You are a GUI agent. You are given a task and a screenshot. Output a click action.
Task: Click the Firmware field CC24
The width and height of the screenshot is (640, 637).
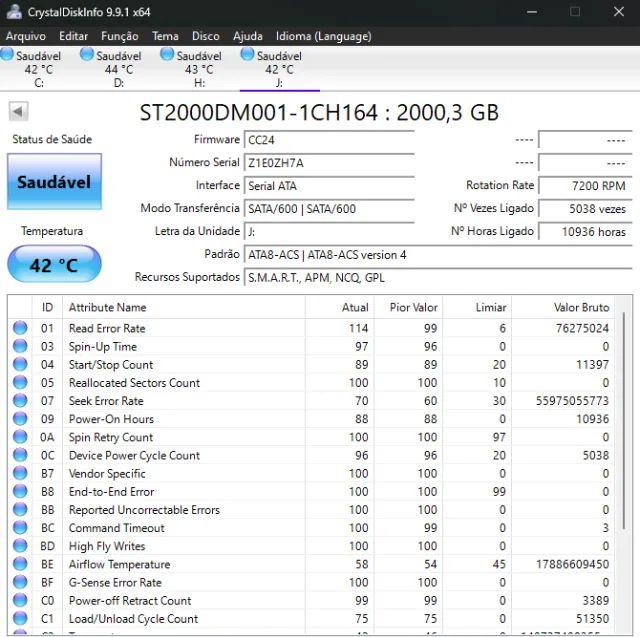coord(329,140)
